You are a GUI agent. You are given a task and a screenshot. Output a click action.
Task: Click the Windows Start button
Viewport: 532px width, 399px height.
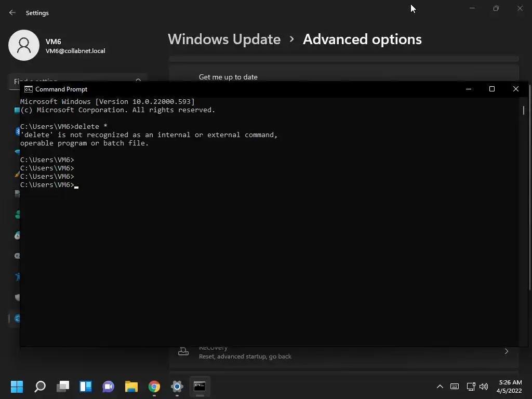click(x=17, y=387)
